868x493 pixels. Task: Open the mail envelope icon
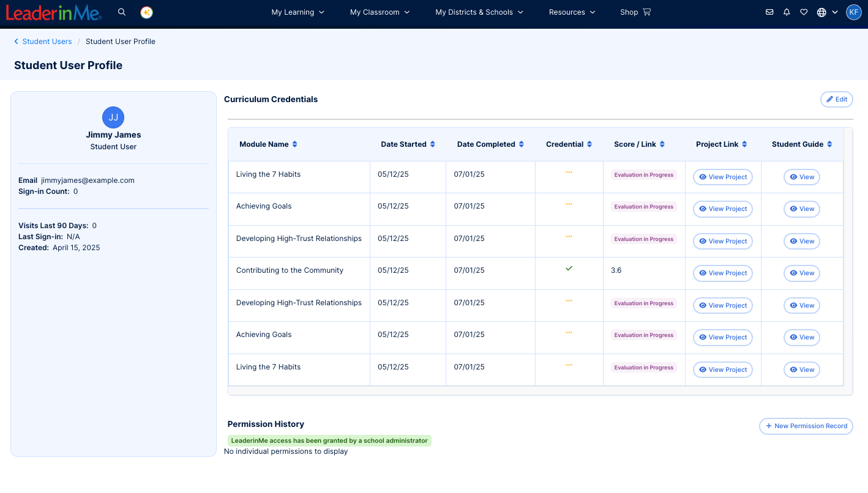[x=769, y=12]
